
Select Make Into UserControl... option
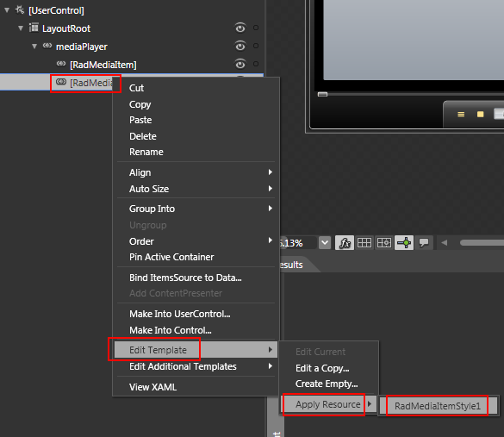[x=180, y=314]
